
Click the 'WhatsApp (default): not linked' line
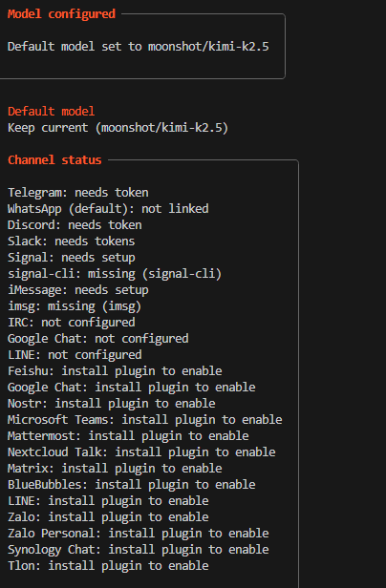(x=108, y=209)
